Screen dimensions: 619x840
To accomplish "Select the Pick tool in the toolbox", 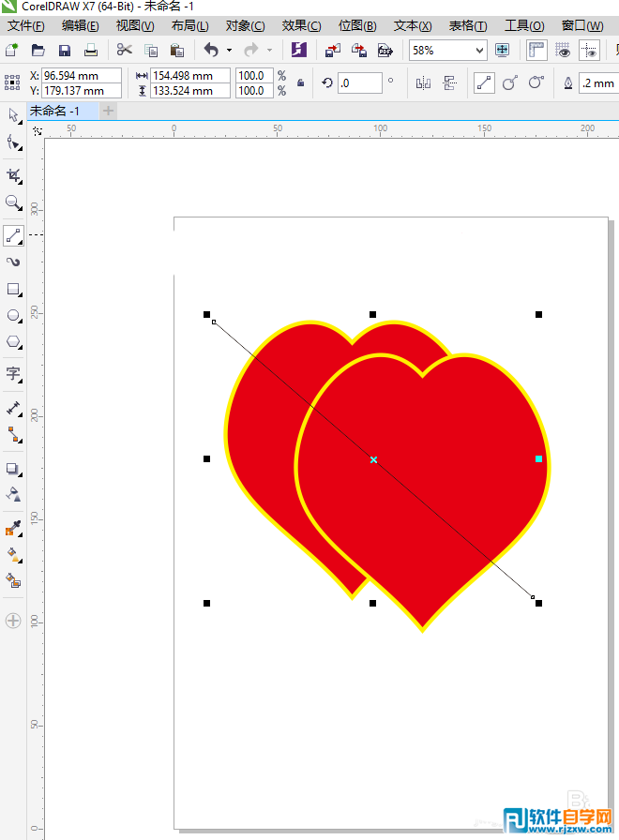I will 13,115.
